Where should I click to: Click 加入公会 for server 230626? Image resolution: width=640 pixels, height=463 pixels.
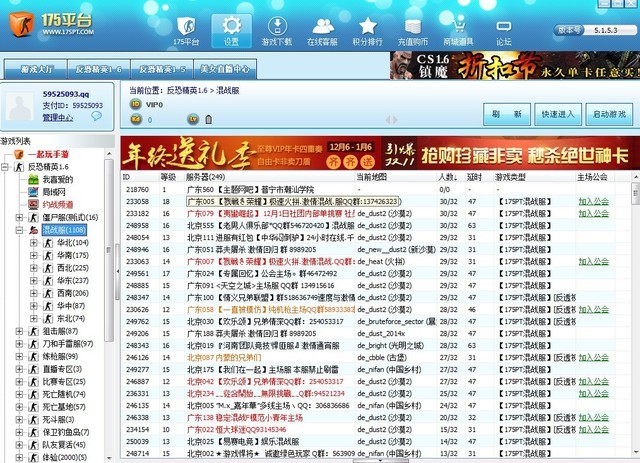click(x=593, y=310)
